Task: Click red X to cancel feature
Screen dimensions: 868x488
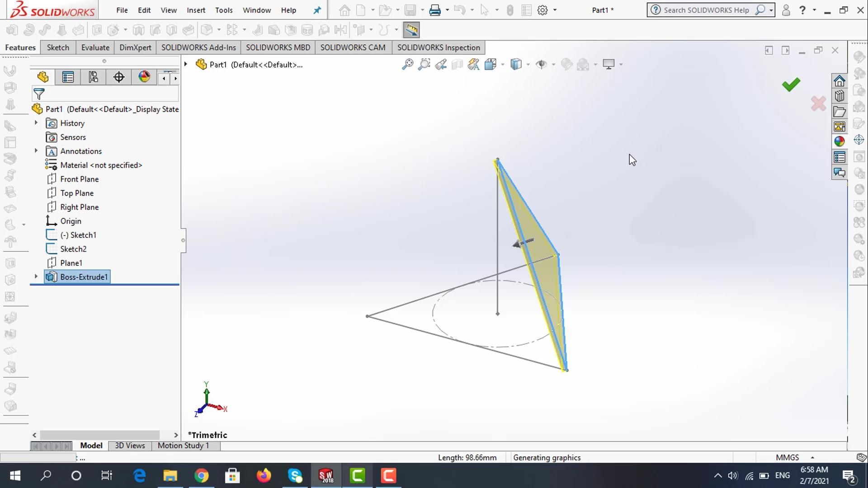Action: pos(818,104)
